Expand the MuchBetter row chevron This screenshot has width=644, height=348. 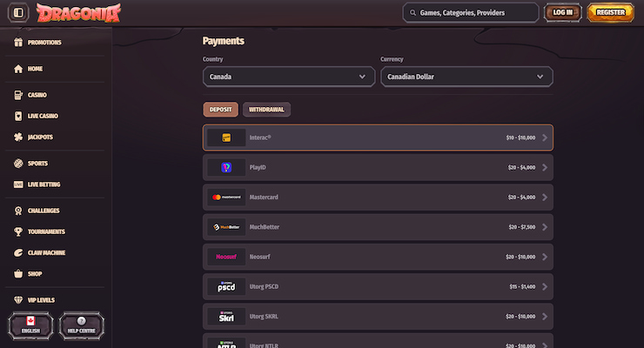(x=545, y=227)
